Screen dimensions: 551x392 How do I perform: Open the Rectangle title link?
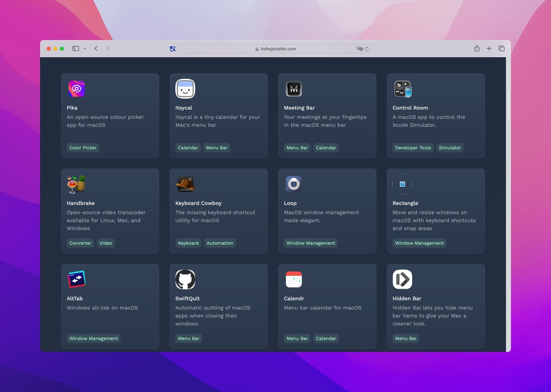(x=405, y=203)
